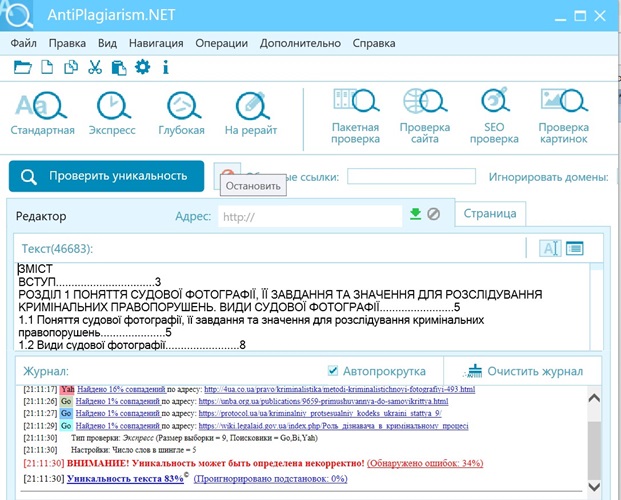Open the Операции menu

coord(221,43)
